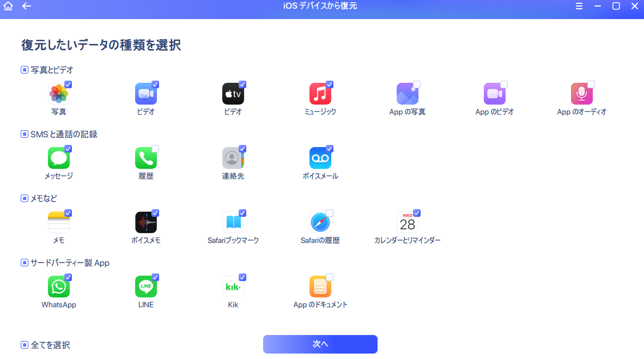
Task: Click the ボイスメモ waveform icon
Action: tap(146, 222)
